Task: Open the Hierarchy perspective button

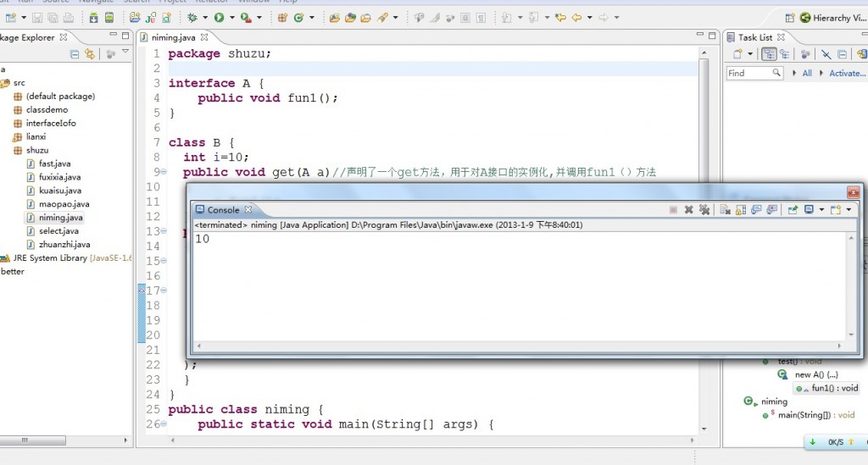Action: 829,17
